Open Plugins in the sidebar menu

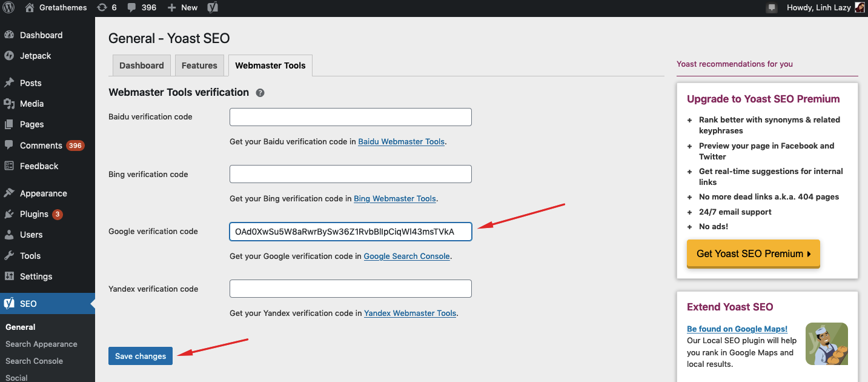tap(34, 214)
